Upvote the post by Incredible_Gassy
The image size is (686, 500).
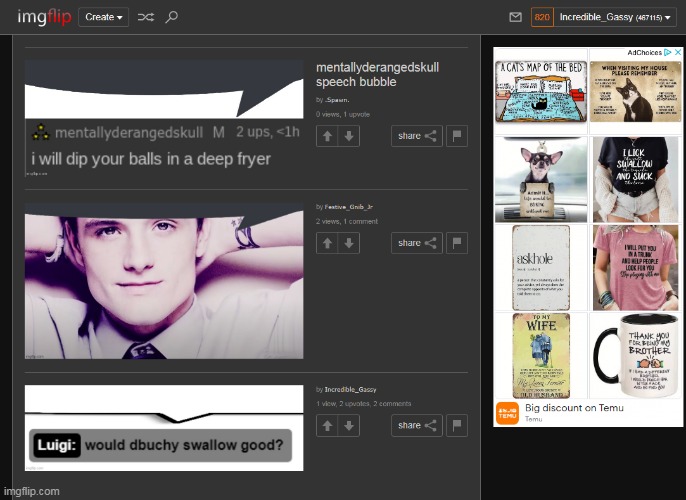click(x=326, y=425)
